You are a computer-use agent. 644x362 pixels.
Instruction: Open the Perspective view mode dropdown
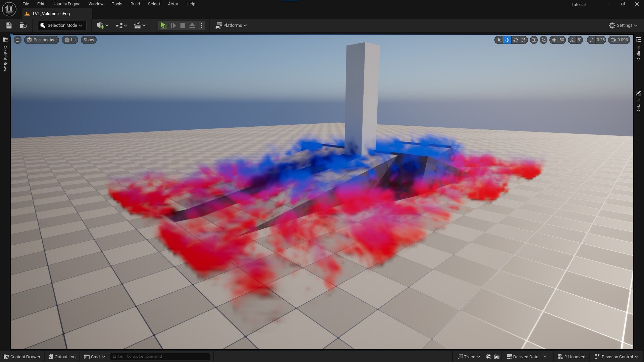[x=42, y=40]
